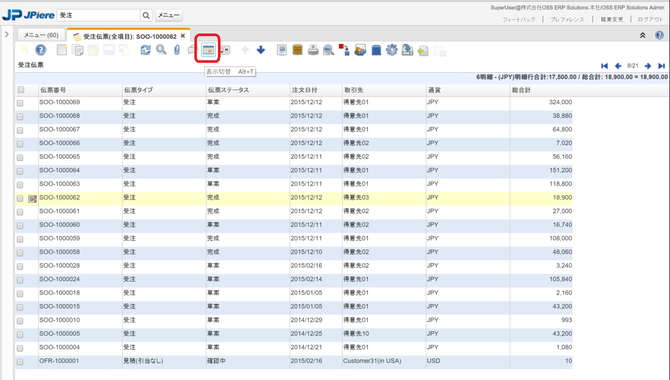Check the box for SOO-1000066
This screenshot has width=670, height=380.
coord(20,144)
